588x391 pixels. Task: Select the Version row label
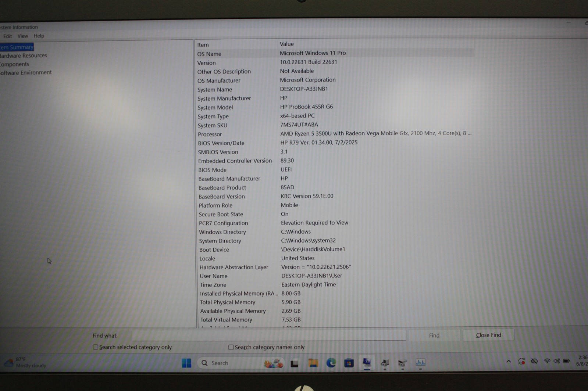click(x=206, y=63)
